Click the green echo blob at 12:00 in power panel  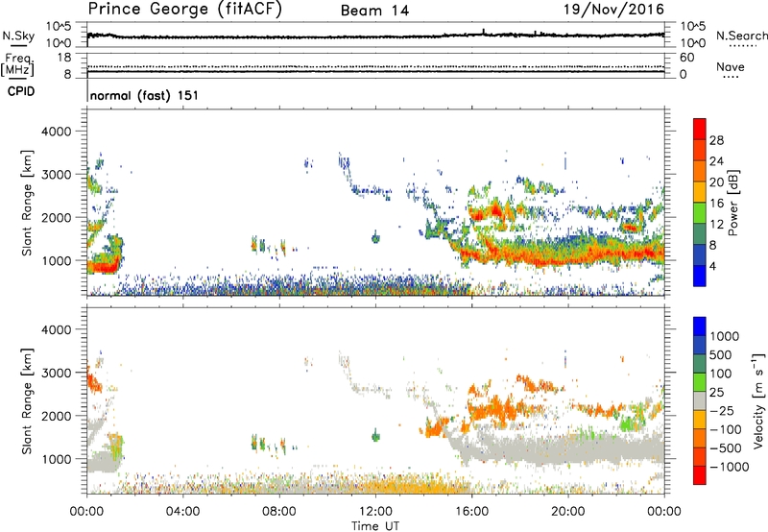pyautogui.click(x=375, y=238)
